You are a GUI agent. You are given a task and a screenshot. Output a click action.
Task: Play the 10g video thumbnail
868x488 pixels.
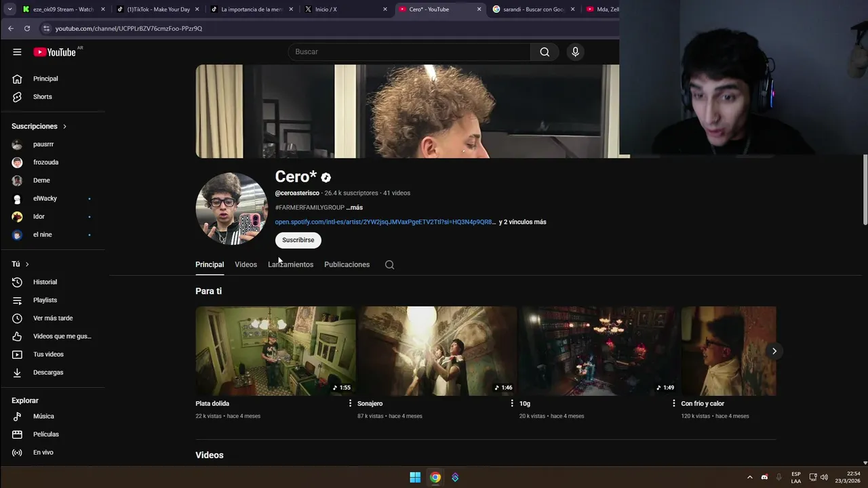pos(599,351)
